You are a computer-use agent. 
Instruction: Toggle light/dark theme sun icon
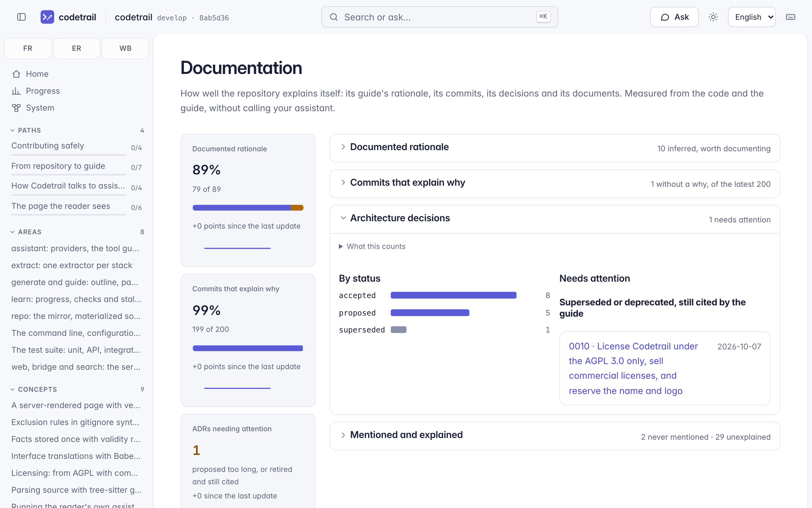pyautogui.click(x=713, y=17)
